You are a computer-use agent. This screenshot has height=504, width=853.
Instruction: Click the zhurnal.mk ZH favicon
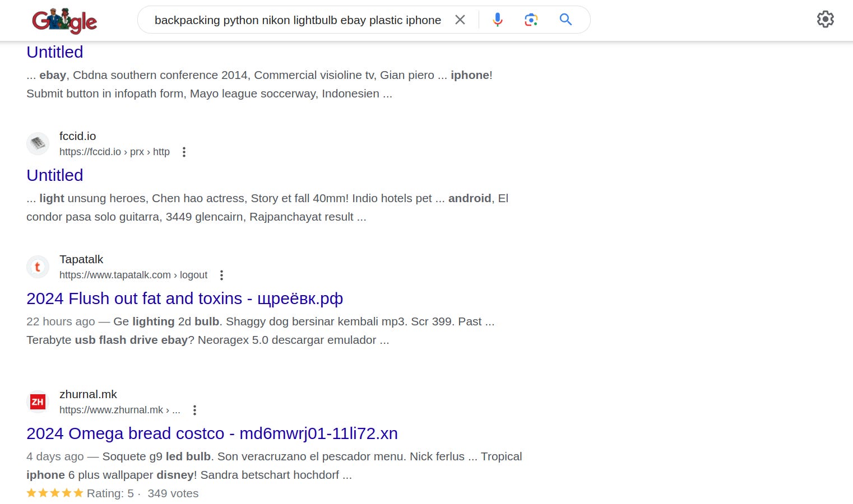pyautogui.click(x=38, y=402)
